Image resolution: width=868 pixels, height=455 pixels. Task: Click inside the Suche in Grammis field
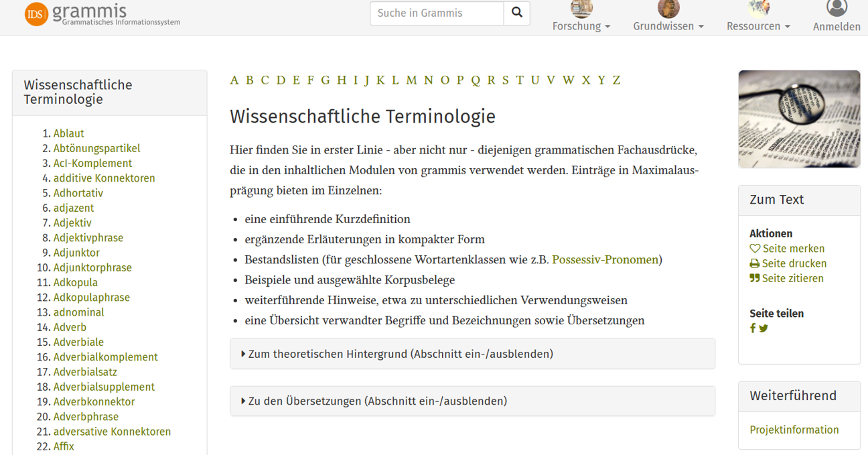click(435, 13)
